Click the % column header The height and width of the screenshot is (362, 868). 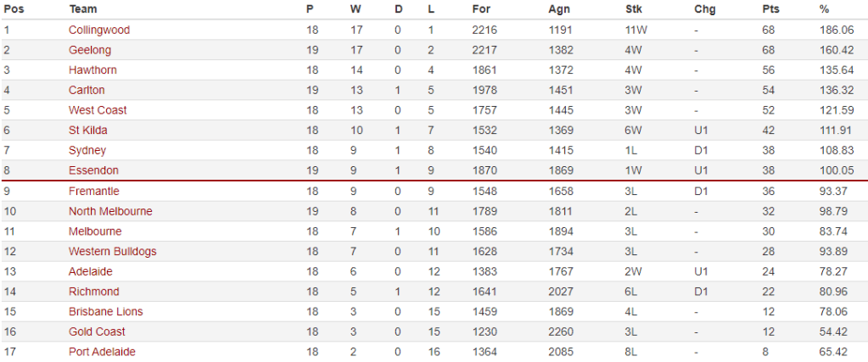pyautogui.click(x=824, y=9)
